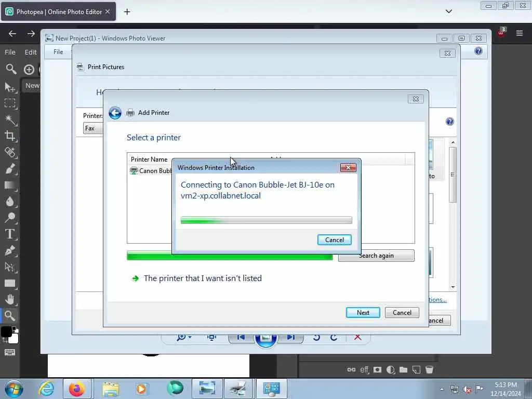Show hidden system tray icons
The height and width of the screenshot is (399, 532).
click(x=442, y=390)
